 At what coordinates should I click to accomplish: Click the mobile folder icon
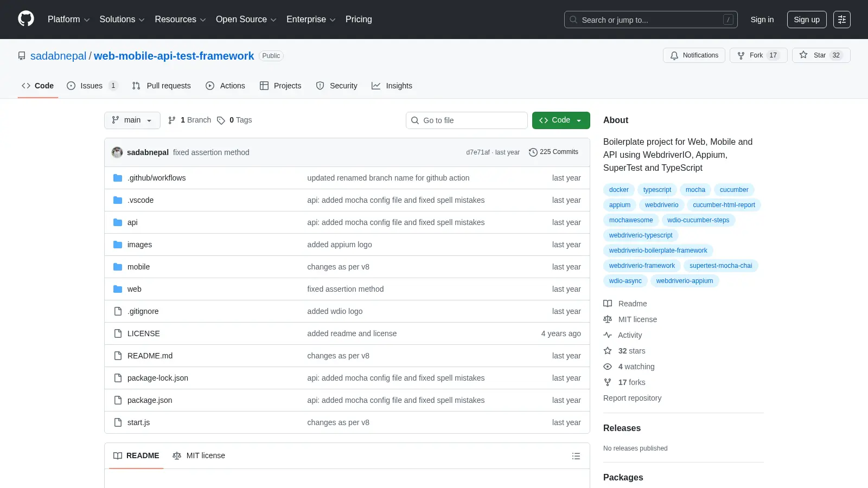118,267
